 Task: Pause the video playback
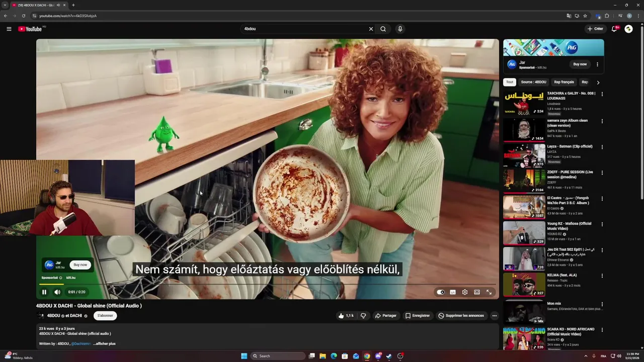44,292
